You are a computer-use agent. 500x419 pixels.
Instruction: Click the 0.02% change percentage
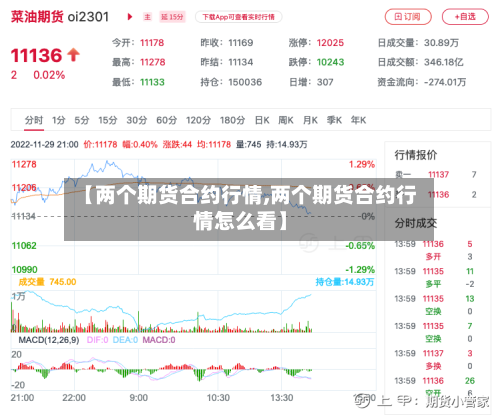tap(49, 75)
